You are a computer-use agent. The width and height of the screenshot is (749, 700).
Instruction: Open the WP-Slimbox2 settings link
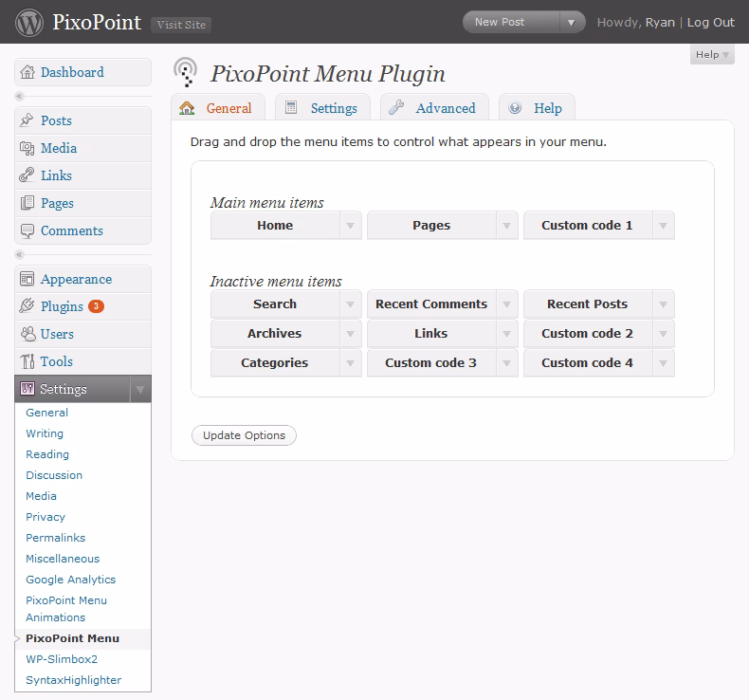click(62, 659)
